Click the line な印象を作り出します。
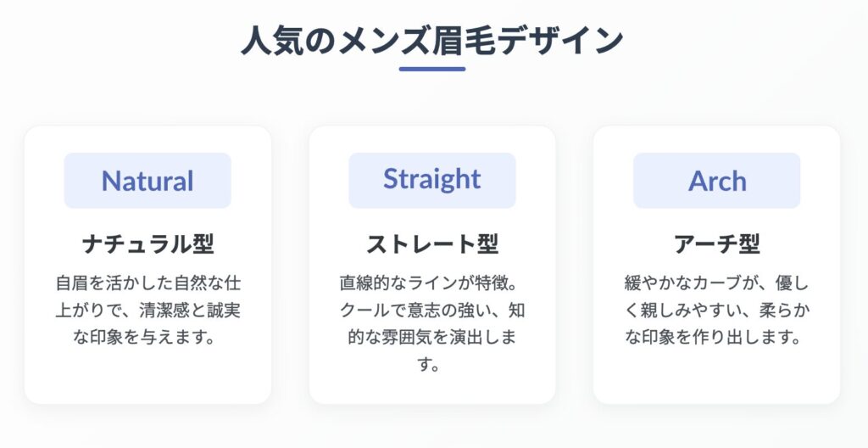Screen dimensions: 868x448 point(713,337)
